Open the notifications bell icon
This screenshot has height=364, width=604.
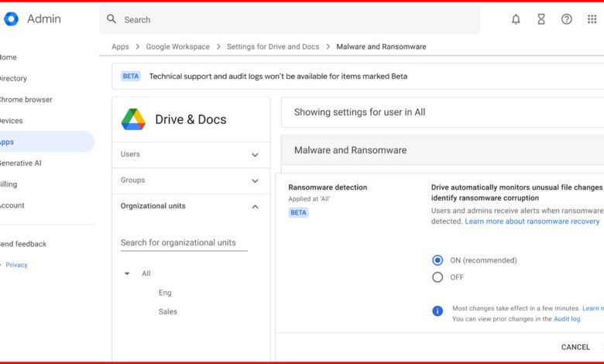[516, 19]
